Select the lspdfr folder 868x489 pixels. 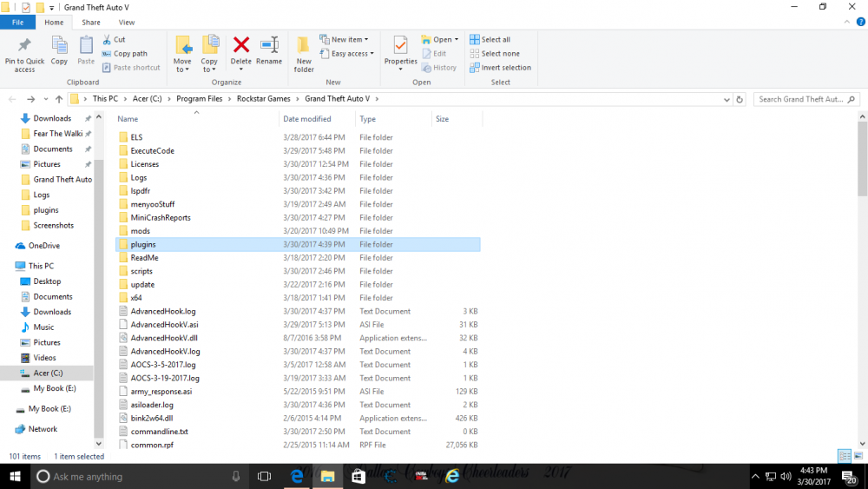[298, 190]
